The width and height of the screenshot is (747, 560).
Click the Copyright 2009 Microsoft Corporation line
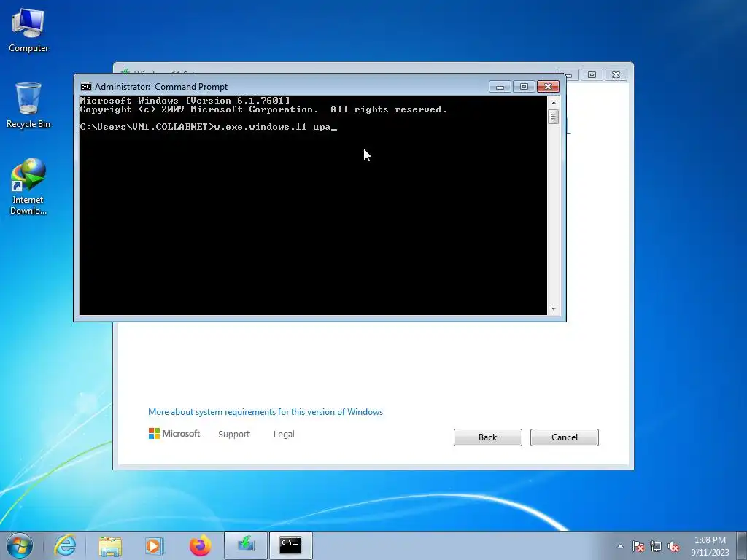(263, 109)
